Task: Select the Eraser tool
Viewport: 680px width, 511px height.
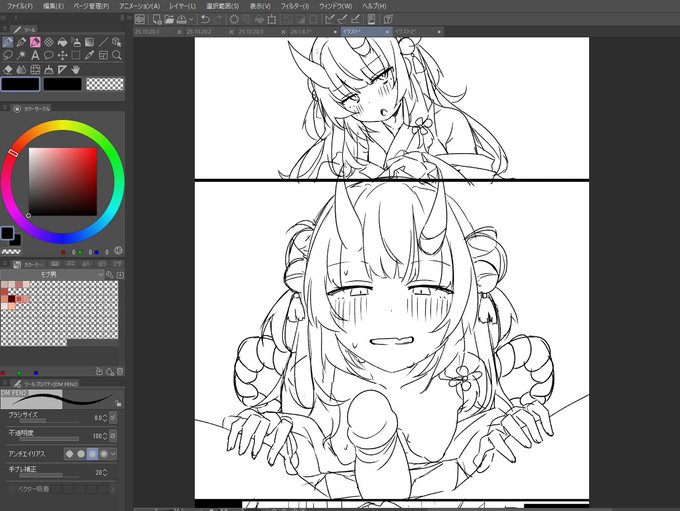Action: tap(8, 69)
